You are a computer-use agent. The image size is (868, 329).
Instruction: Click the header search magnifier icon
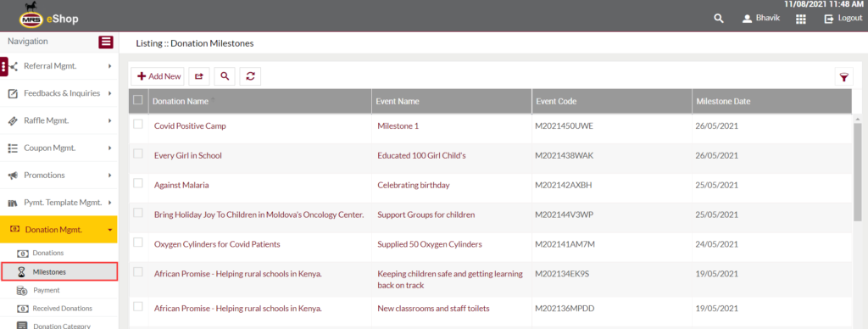(x=719, y=19)
